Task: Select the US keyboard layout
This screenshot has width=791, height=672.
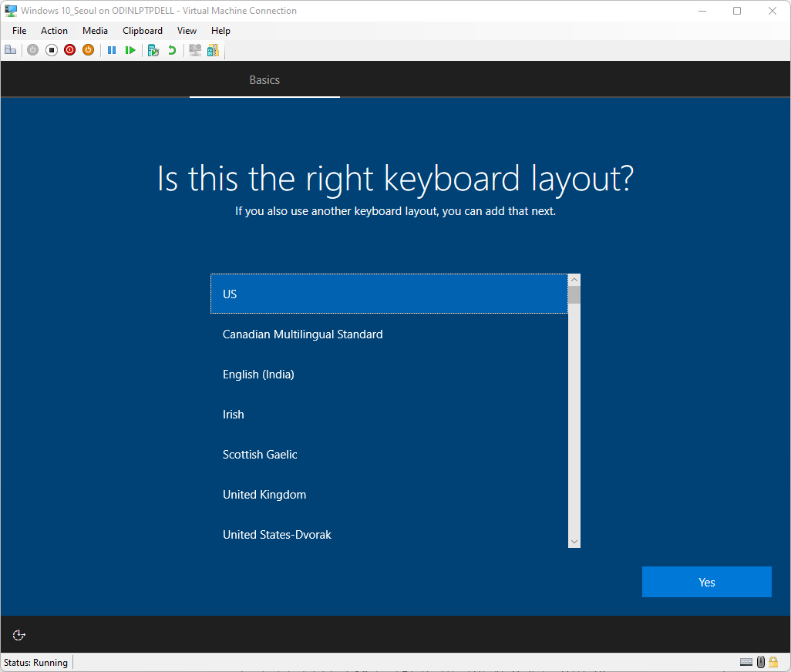Action: click(x=389, y=294)
